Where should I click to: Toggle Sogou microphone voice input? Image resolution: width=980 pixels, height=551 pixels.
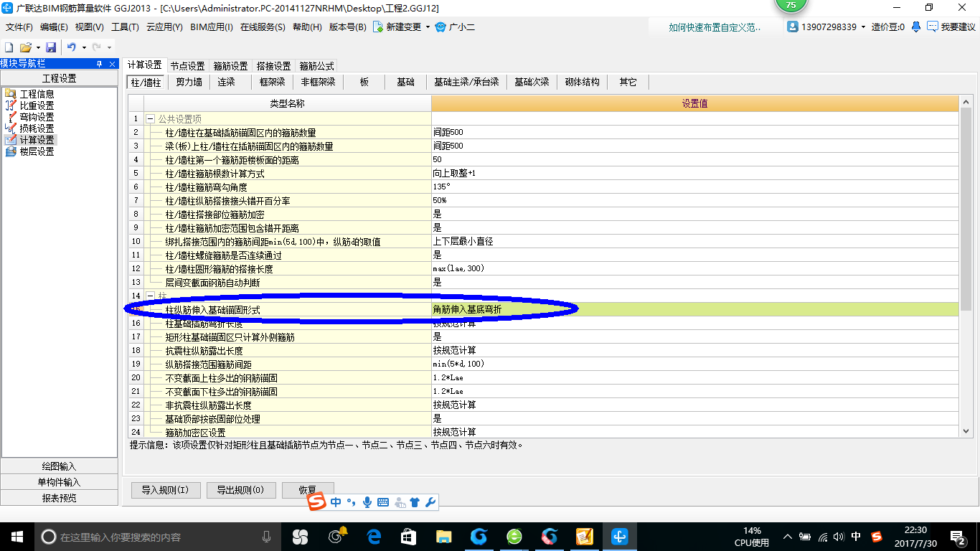click(x=367, y=503)
